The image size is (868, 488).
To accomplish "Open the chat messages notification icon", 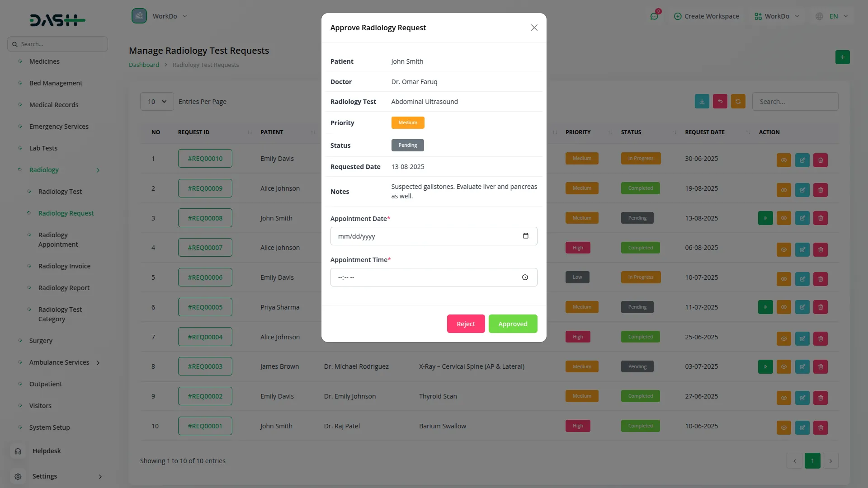I will pyautogui.click(x=654, y=16).
